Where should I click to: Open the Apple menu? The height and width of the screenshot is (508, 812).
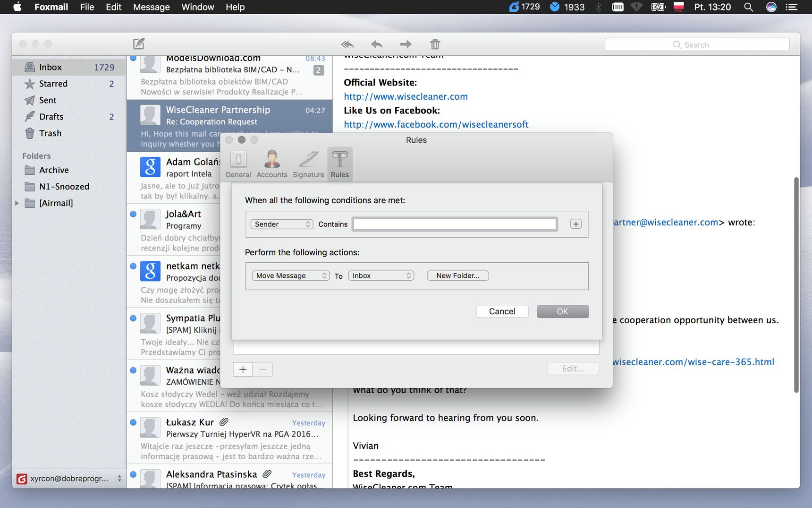coord(17,7)
